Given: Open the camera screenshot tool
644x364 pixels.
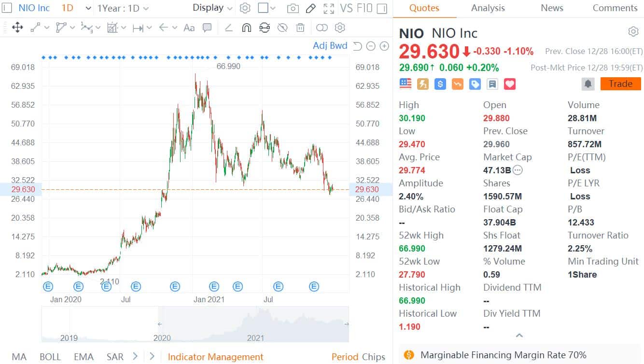Looking at the screenshot, I should [293, 8].
